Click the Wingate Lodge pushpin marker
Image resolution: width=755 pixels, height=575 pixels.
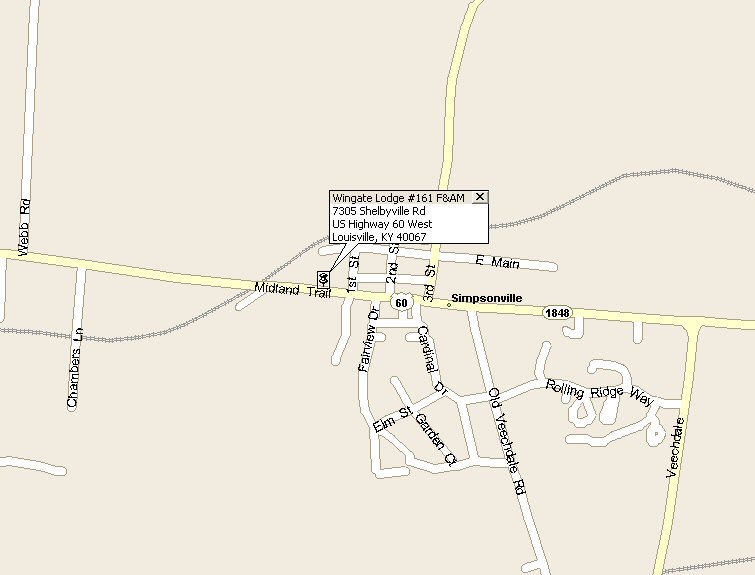click(x=323, y=279)
